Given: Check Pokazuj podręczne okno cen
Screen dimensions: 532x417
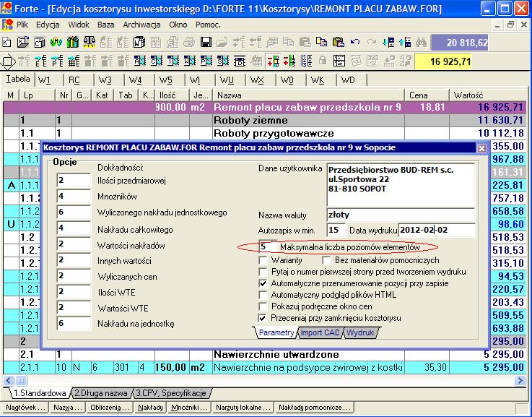Looking at the screenshot, I should tap(263, 306).
